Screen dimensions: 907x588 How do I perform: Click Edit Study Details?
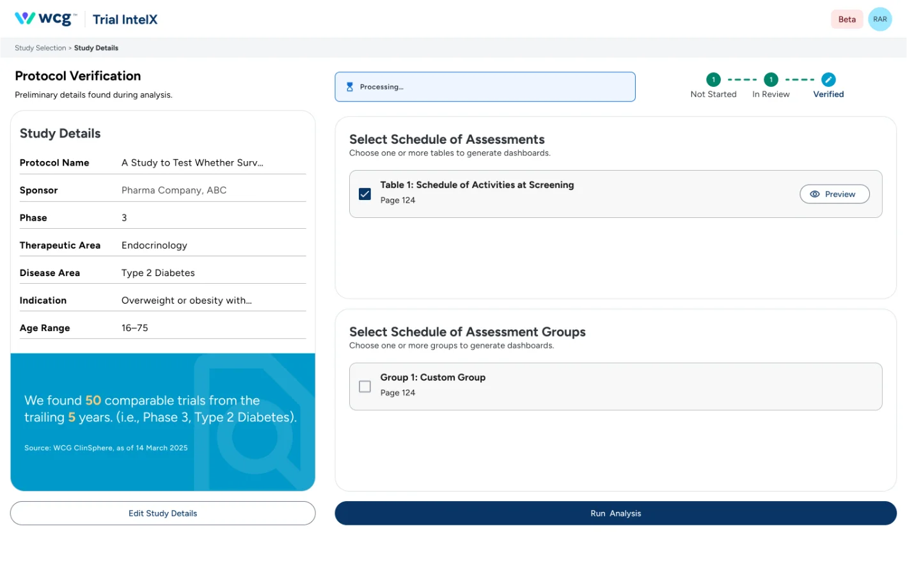[162, 513]
